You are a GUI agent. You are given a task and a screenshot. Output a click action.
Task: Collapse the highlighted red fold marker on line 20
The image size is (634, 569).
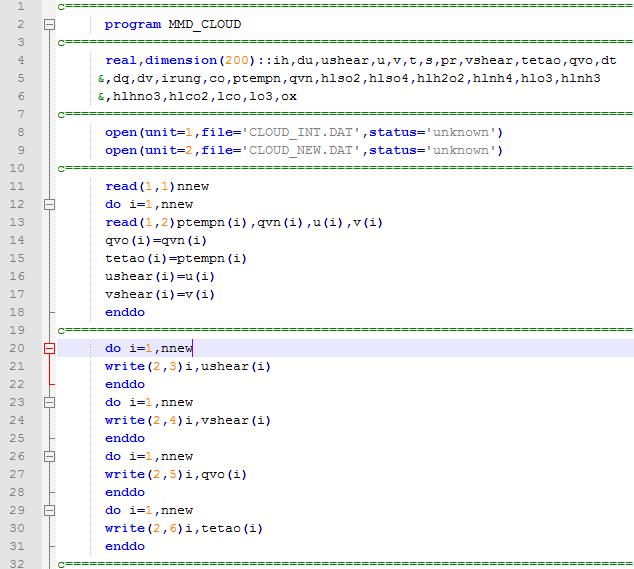[x=49, y=348]
